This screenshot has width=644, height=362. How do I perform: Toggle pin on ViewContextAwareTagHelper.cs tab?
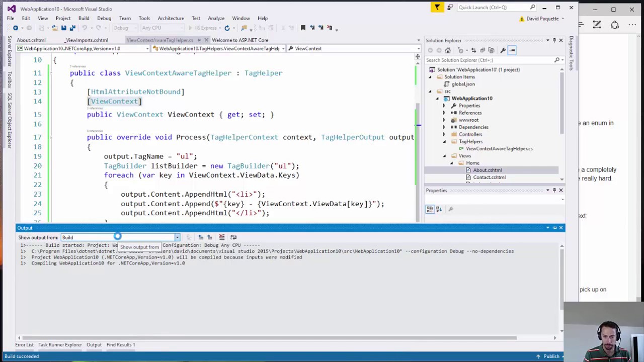199,40
